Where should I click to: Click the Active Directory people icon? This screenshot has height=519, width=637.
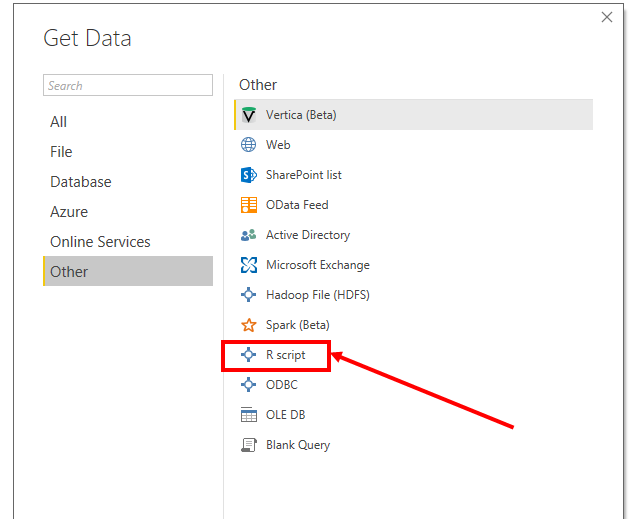(x=249, y=235)
